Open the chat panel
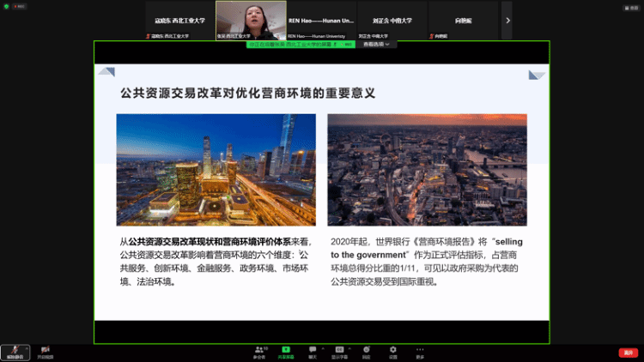 click(x=313, y=351)
